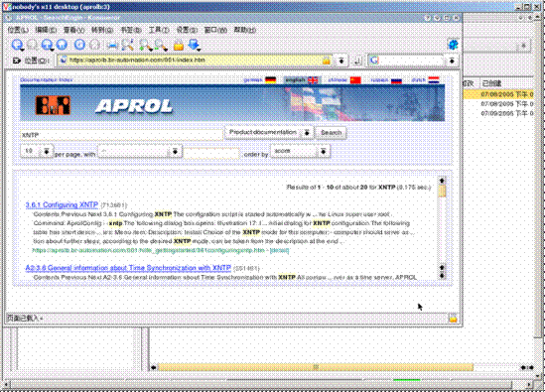Image resolution: width=545 pixels, height=392 pixels.
Task: Select the Russian flag
Action: coord(396,80)
